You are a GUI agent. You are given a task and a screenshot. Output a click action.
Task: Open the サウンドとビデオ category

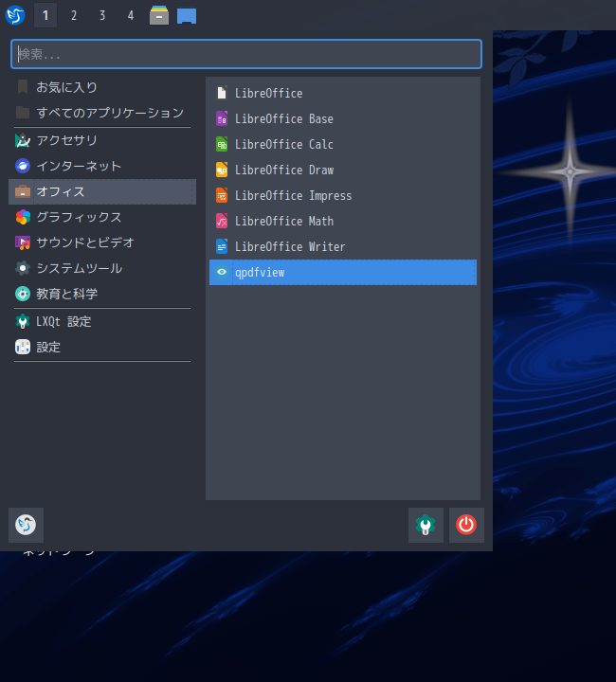pos(102,242)
